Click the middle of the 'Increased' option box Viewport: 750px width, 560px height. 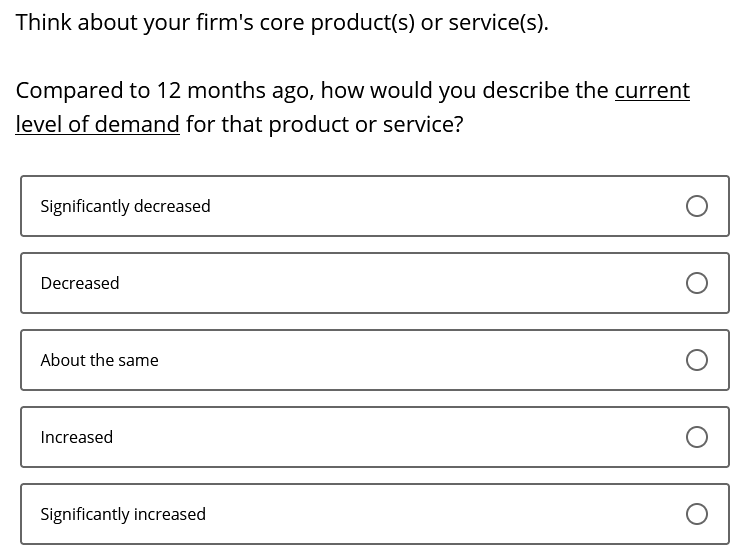click(x=375, y=437)
